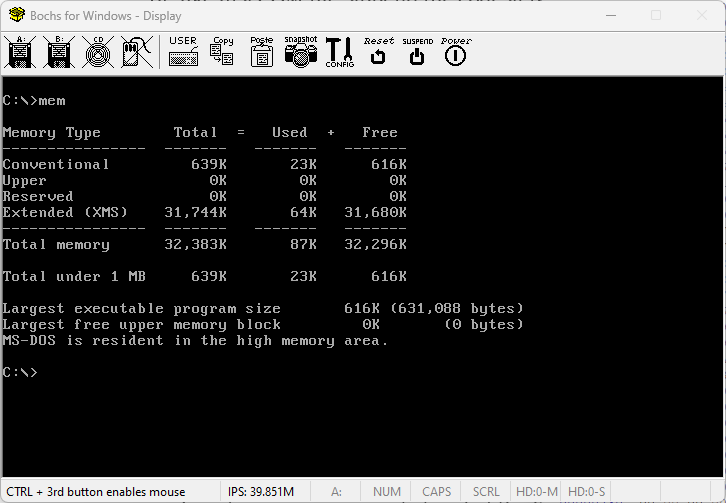The width and height of the screenshot is (726, 503).
Task: Toggle floppy drive B: icon
Action: (x=59, y=52)
